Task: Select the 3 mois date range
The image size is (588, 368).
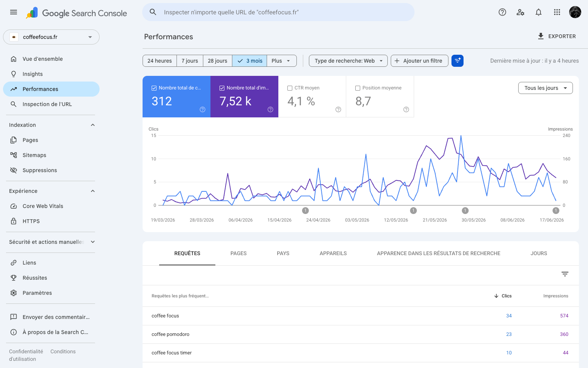Action: [x=250, y=61]
